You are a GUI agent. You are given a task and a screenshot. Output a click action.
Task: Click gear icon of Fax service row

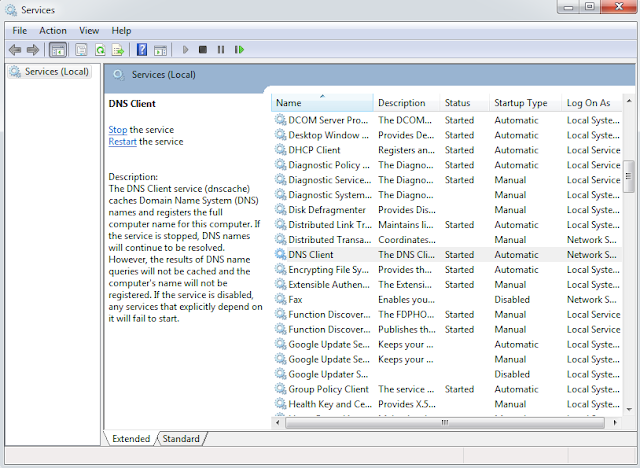[x=280, y=299]
